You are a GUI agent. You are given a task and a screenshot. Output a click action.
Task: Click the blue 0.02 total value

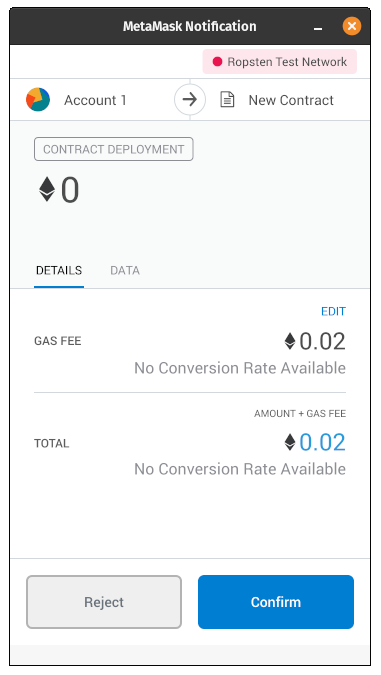pos(322,442)
